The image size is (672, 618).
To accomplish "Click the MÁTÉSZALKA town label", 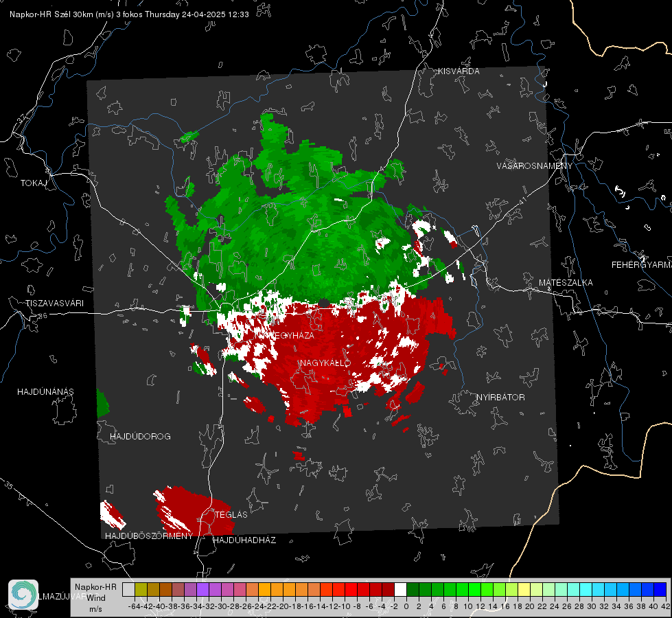I will pos(566,283).
